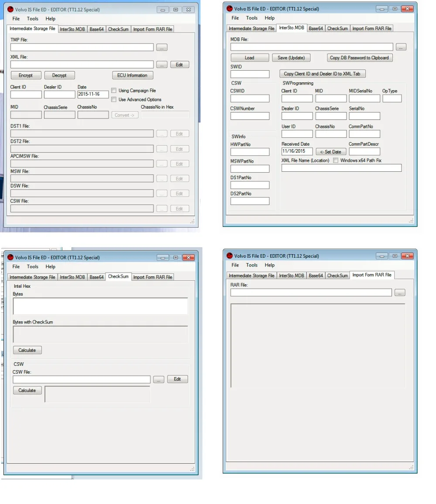Image resolution: width=436 pixels, height=504 pixels.
Task: Switch to Base64 tab in top-left window
Action: tap(96, 29)
